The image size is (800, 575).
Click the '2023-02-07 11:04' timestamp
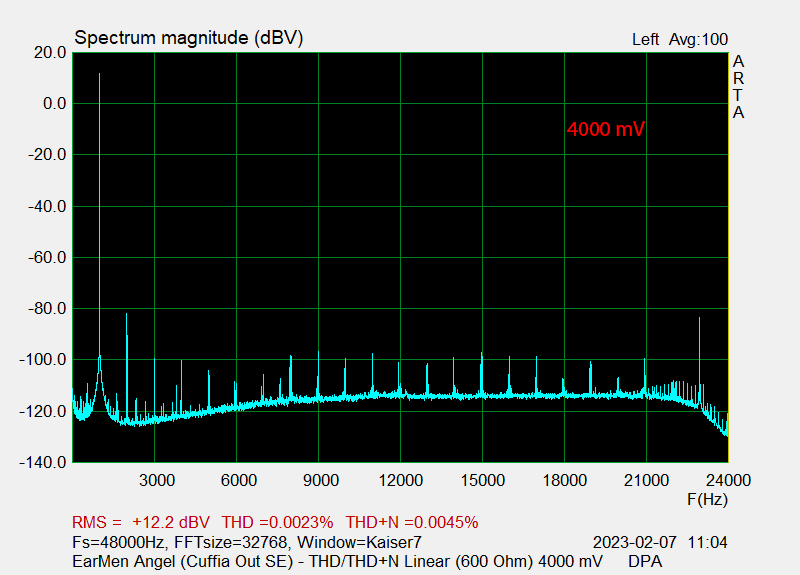[x=660, y=542]
